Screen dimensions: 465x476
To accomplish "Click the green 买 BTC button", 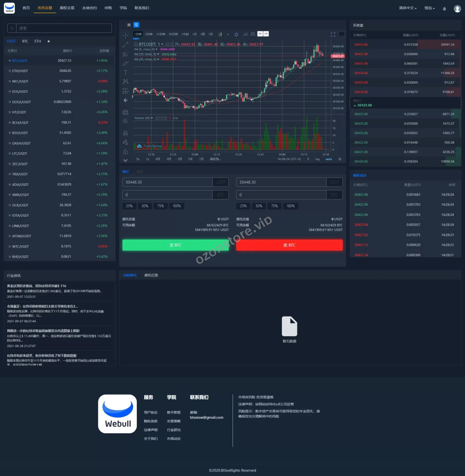I will tap(176, 245).
